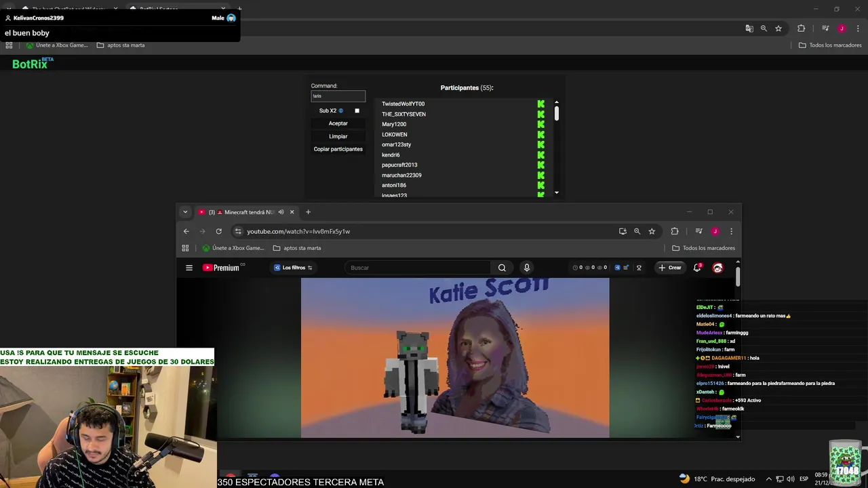The height and width of the screenshot is (488, 868).
Task: Expand the tab search dropdown in the YouTube window
Action: click(185, 212)
